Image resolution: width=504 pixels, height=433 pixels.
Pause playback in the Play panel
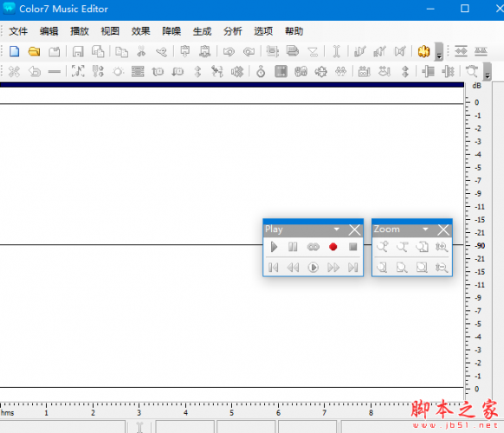[x=293, y=247]
